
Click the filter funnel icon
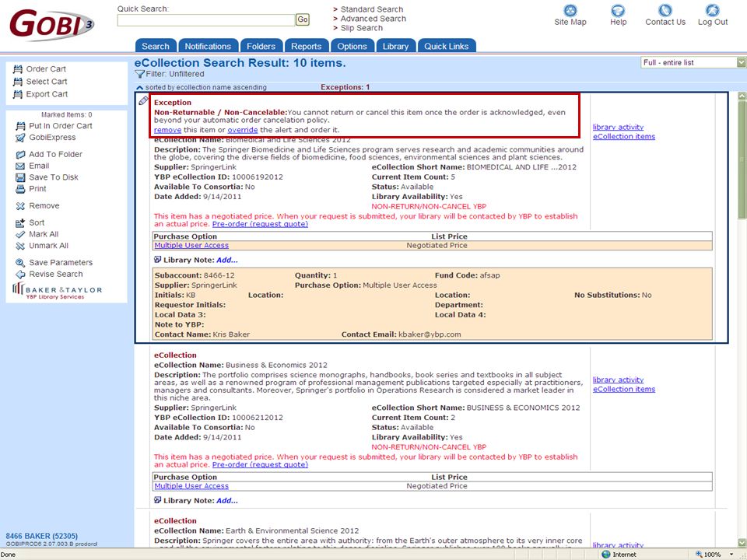139,74
